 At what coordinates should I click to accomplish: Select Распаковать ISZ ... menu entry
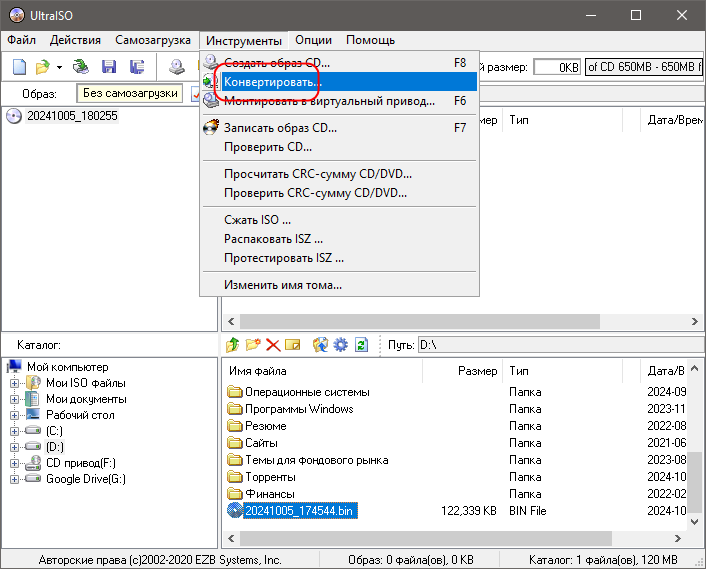point(339,239)
